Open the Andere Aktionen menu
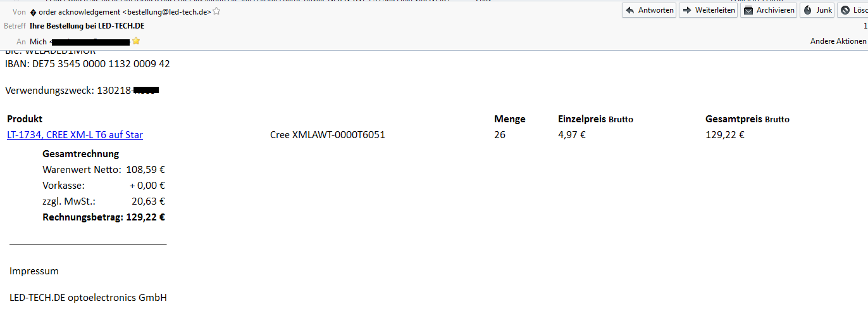Image resolution: width=868 pixels, height=325 pixels. pos(838,41)
